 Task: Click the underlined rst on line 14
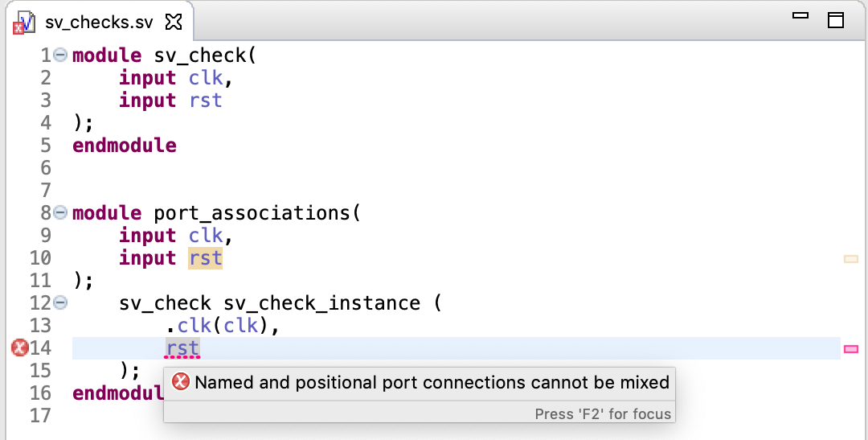(x=183, y=348)
